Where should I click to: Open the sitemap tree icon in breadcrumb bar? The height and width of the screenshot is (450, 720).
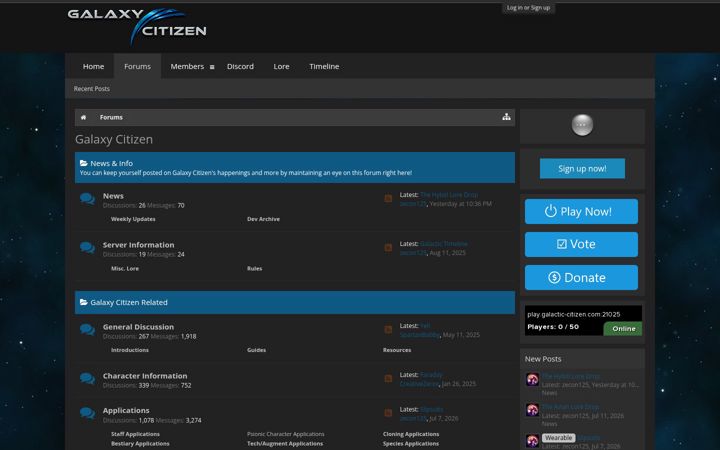[506, 117]
